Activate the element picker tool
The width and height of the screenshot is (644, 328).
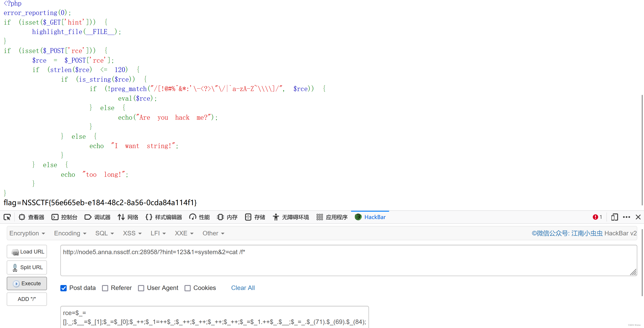click(7, 217)
